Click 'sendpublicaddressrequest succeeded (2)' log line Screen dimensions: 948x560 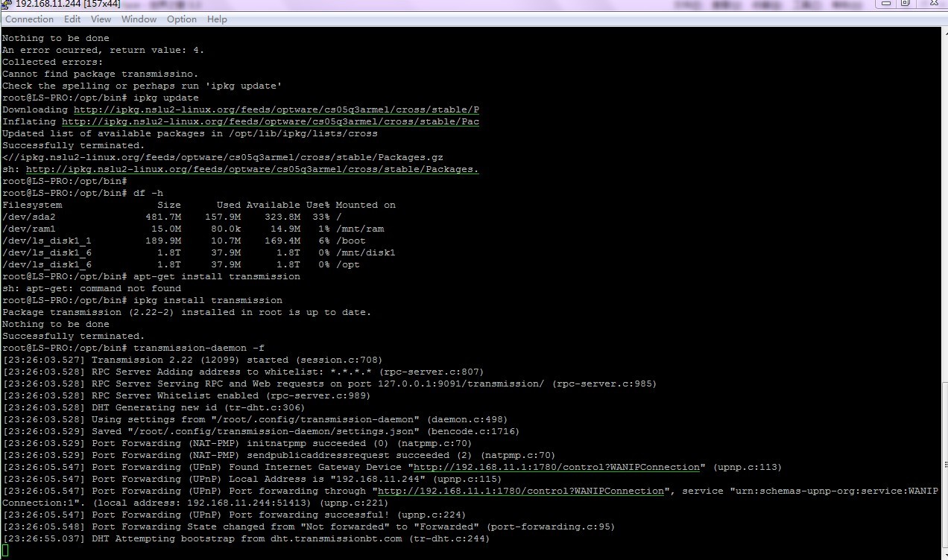pos(279,456)
